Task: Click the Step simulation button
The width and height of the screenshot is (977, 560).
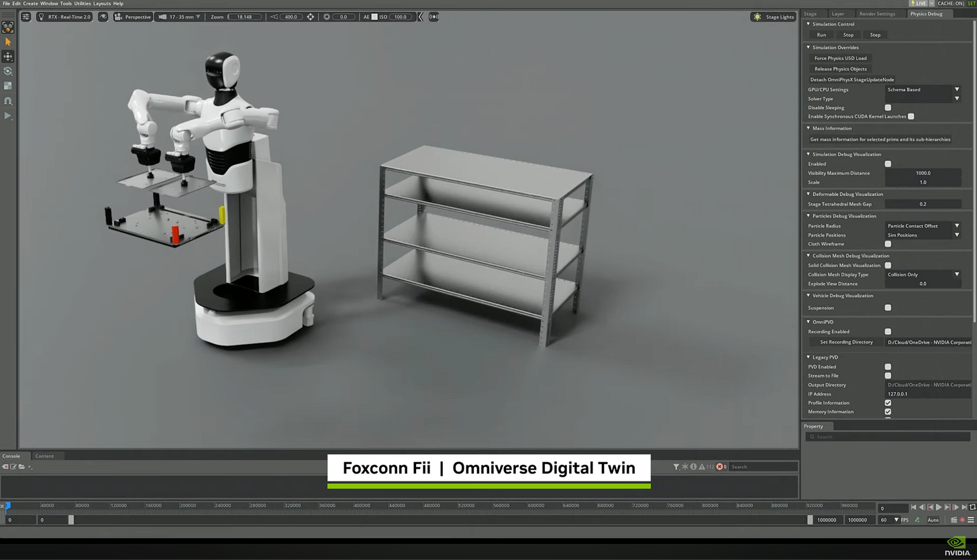Action: 875,35
